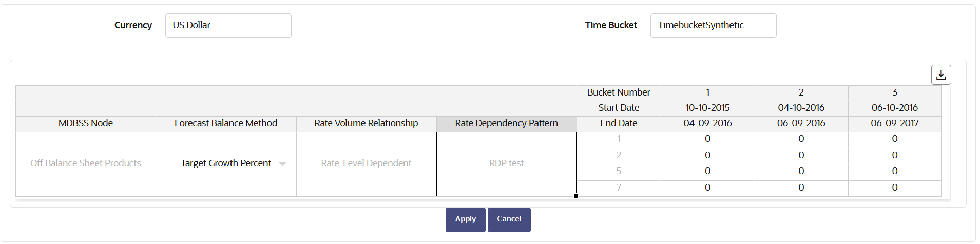Image resolution: width=980 pixels, height=244 pixels.
Task: Click the 06-09-2017 end date cell
Action: pos(894,123)
